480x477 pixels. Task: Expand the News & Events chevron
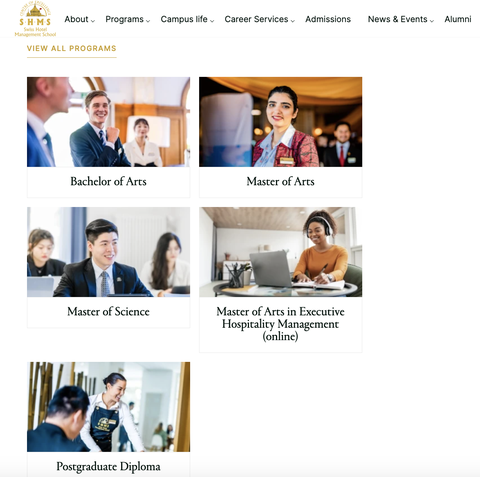tap(432, 21)
